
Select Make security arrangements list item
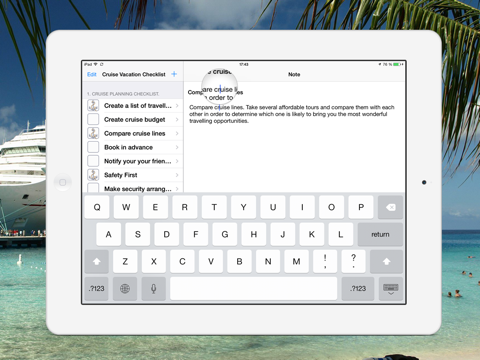tap(133, 188)
